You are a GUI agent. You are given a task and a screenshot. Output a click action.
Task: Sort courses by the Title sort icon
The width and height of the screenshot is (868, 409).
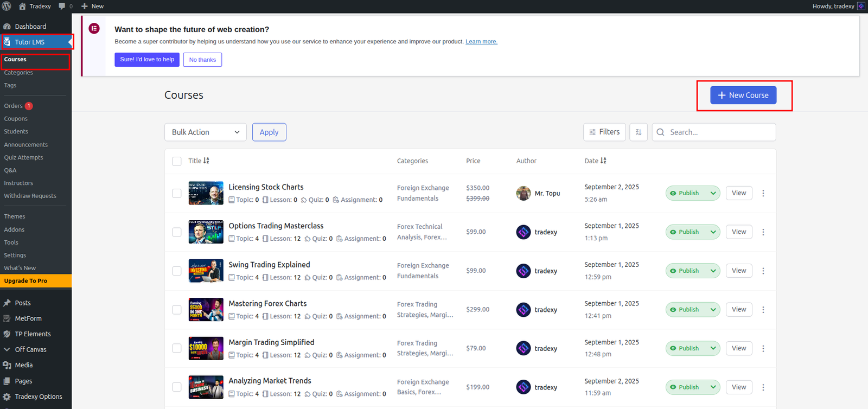206,161
